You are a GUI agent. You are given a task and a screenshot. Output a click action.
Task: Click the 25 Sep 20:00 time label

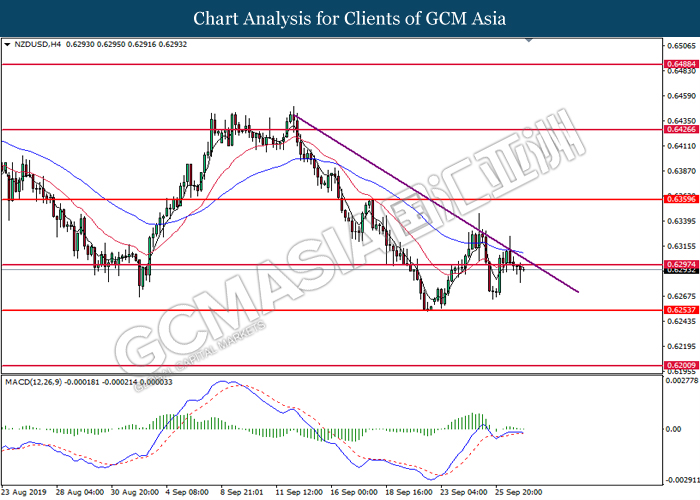519,492
